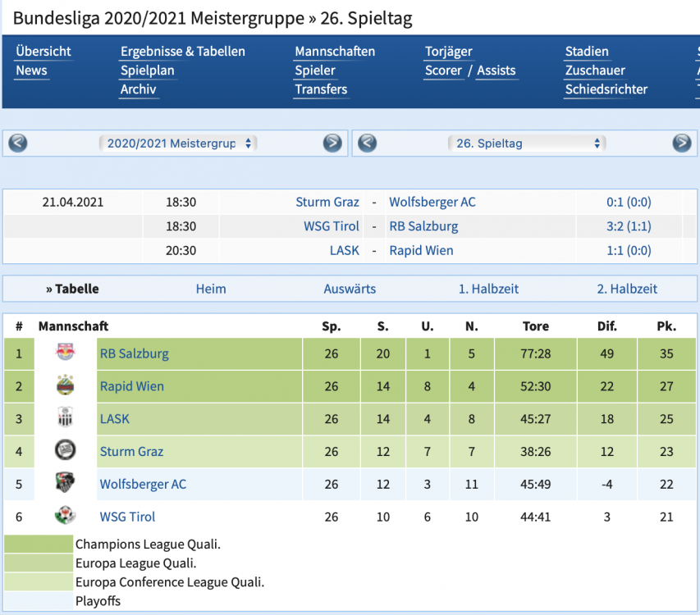Open Torjäger in the navigation menu
The height and width of the screenshot is (615, 700).
click(448, 52)
